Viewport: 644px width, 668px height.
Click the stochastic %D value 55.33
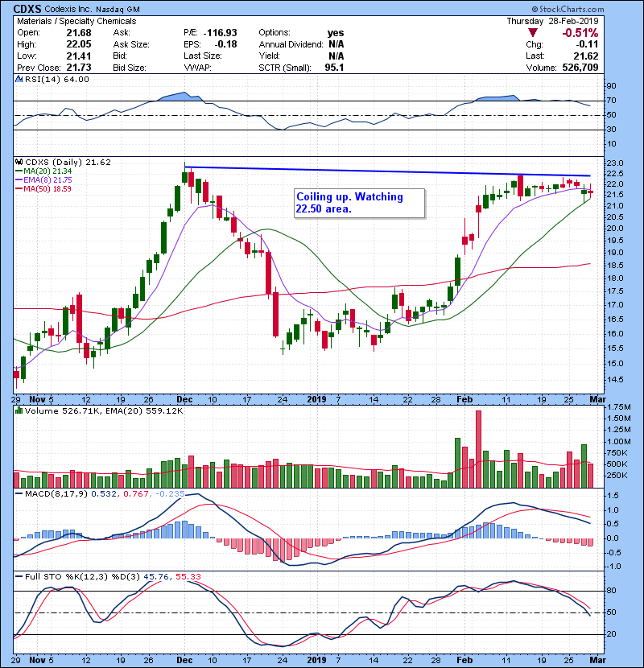pos(188,577)
